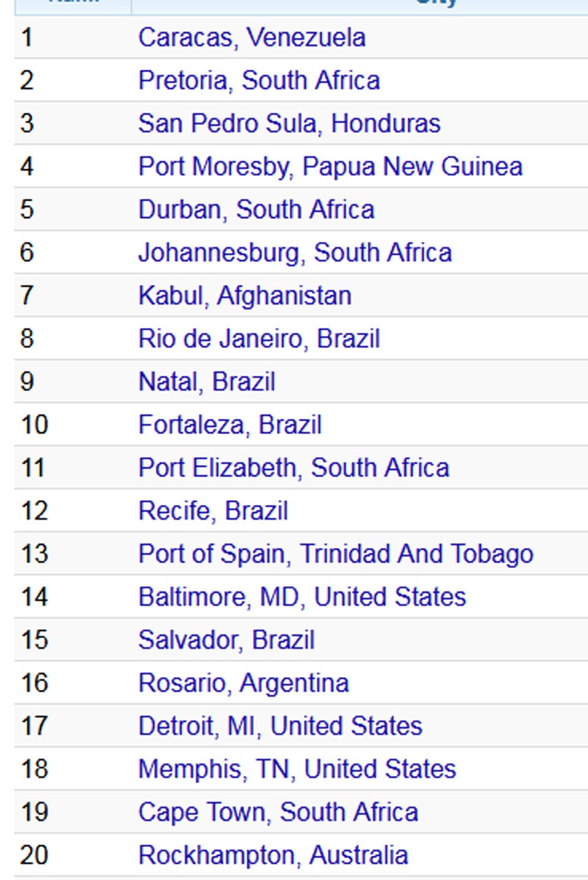Select the Kabul, Afghanistan link
Screen dimensions: 588x880
[x=244, y=296]
